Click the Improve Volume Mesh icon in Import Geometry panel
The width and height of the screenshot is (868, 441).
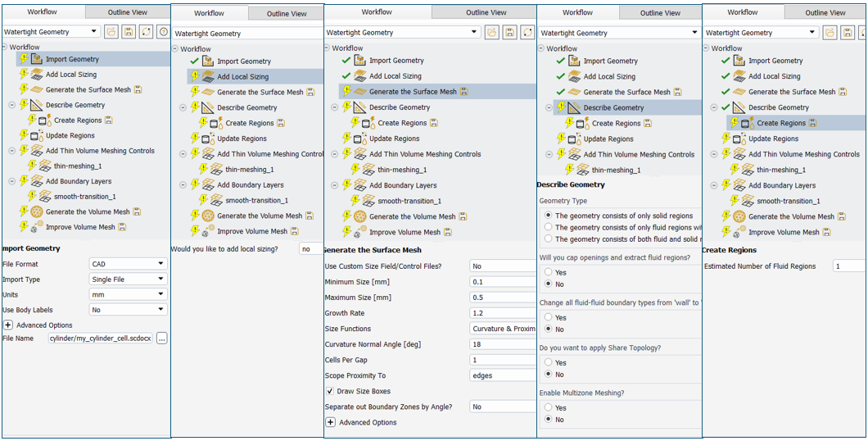37,227
